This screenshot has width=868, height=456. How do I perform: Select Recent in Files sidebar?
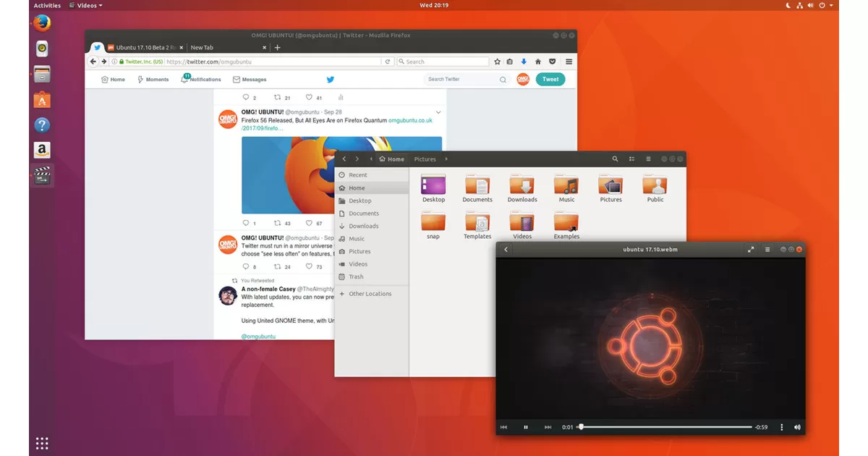point(372,174)
